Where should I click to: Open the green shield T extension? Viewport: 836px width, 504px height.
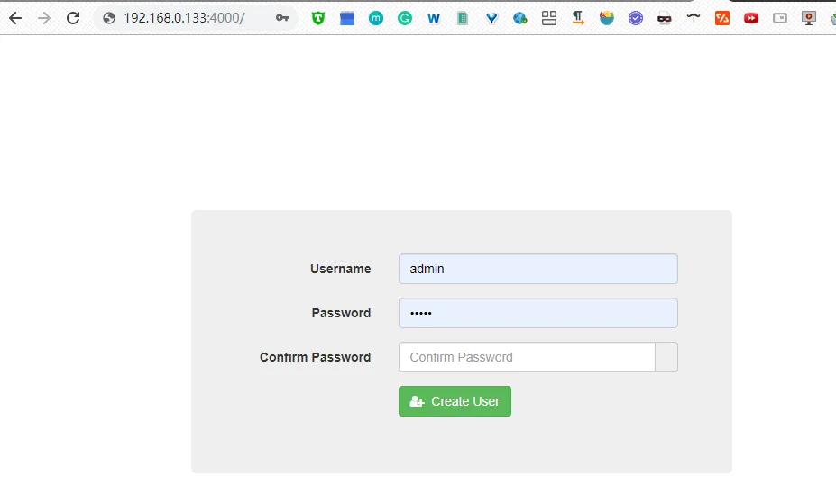coord(318,18)
